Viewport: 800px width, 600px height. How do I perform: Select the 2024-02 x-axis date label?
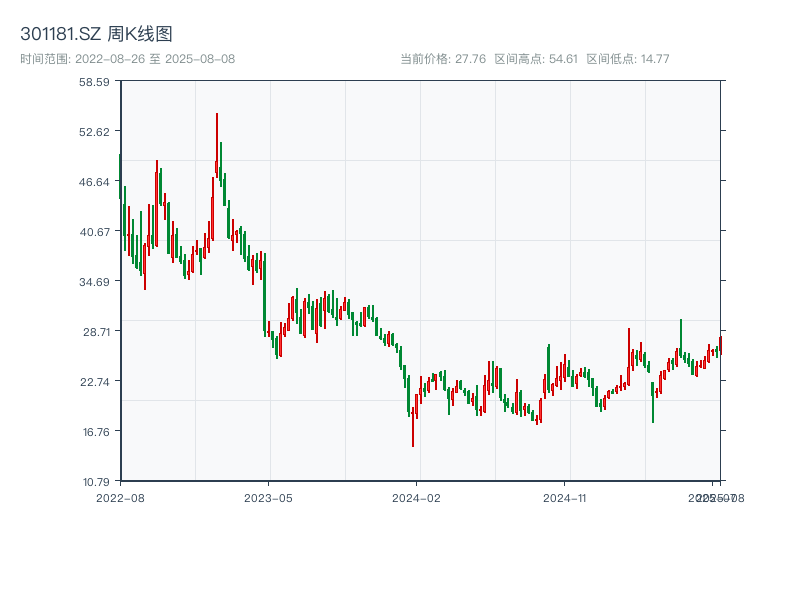418,497
